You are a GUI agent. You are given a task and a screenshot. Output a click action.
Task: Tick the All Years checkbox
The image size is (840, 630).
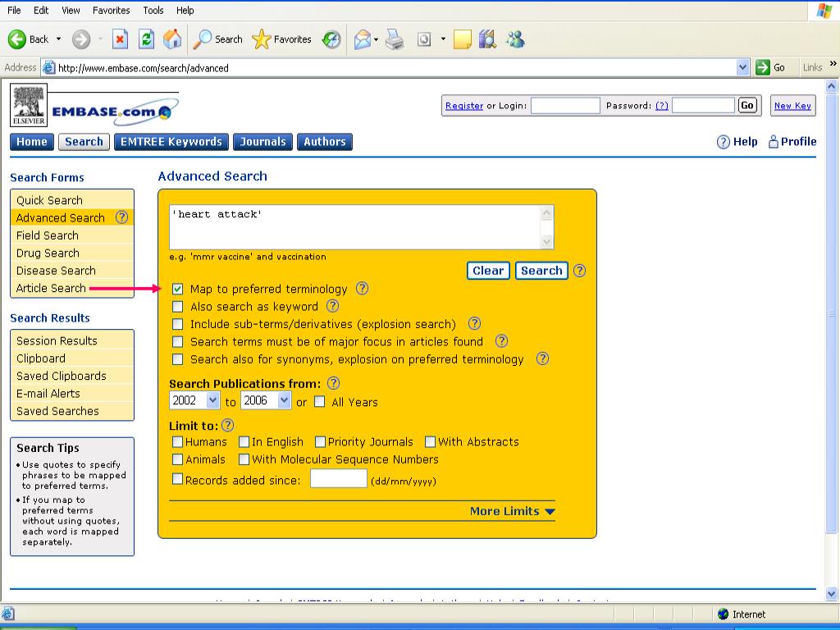coord(320,402)
